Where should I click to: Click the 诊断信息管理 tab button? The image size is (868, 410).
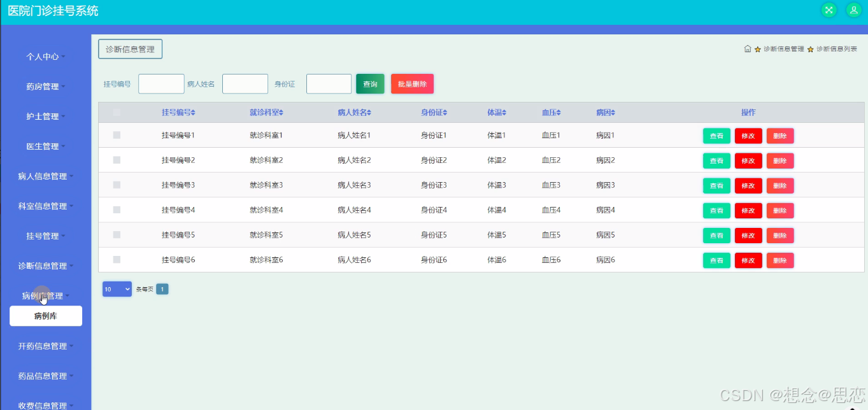click(x=130, y=49)
